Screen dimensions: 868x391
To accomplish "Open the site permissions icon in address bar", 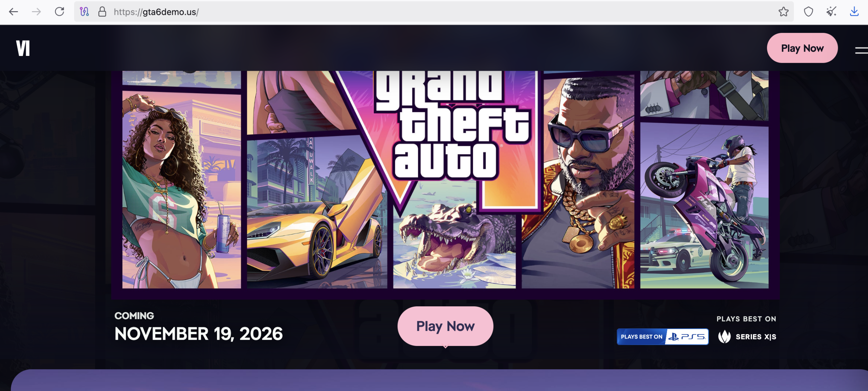I will click(84, 12).
